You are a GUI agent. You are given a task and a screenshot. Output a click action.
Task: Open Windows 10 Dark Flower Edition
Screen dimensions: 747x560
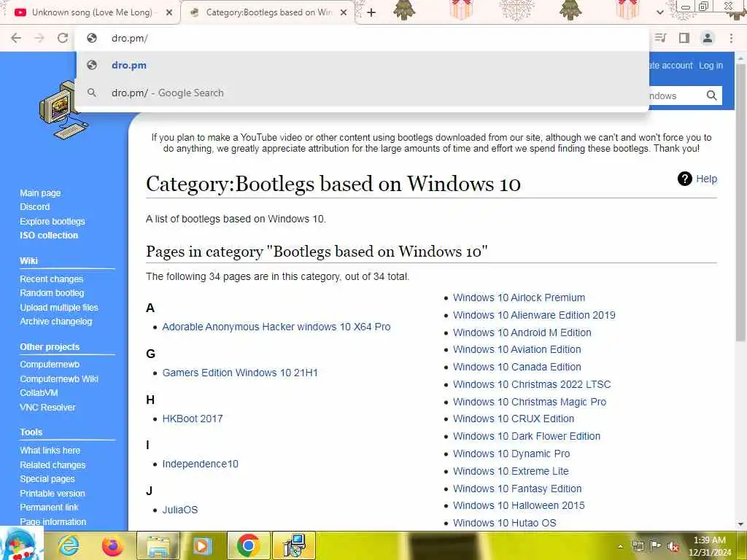tap(527, 436)
